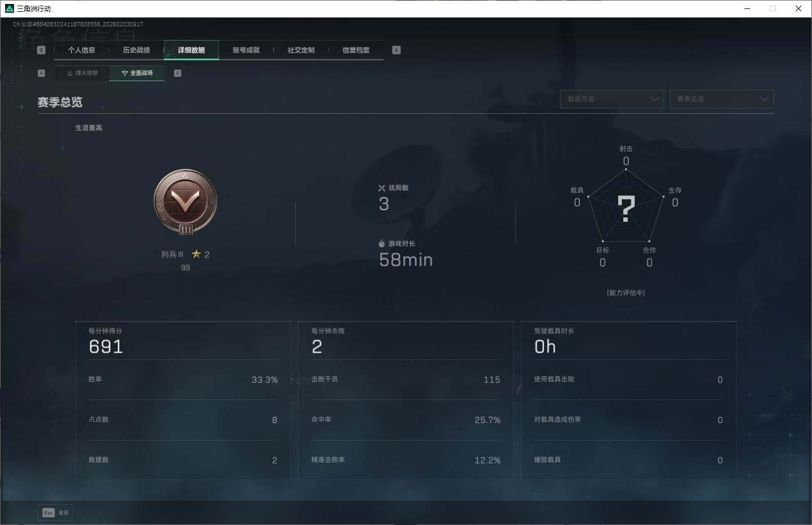Select the 全面战场 mode sub-tab
This screenshot has width=812, height=525.
137,73
